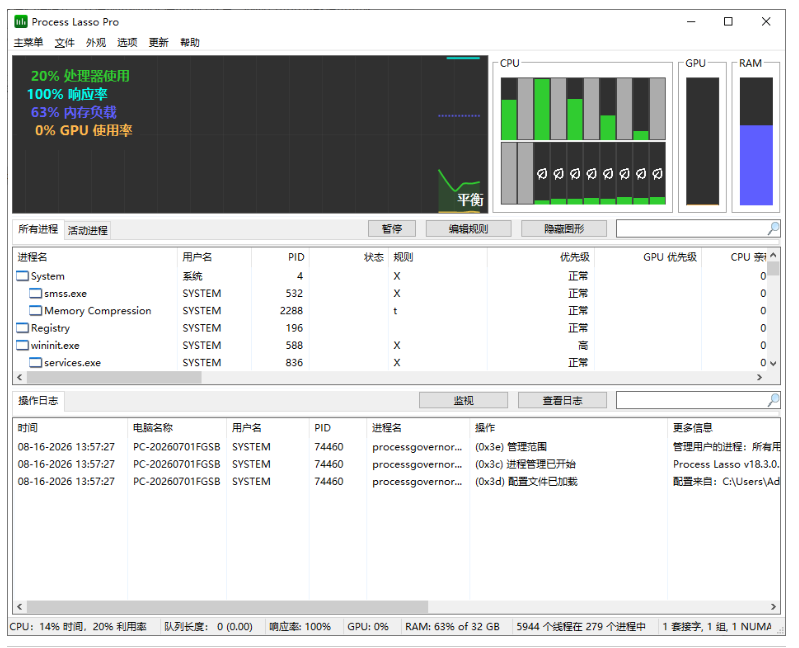Open the 帮助 menu
The width and height of the screenshot is (799, 648).
[x=190, y=42]
